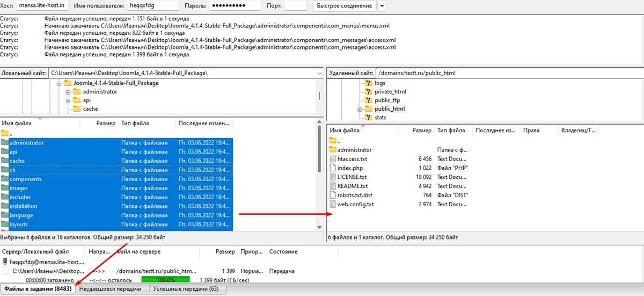The image size is (644, 296).
Task: Expand the administrator node in local tree
Action: click(x=68, y=92)
